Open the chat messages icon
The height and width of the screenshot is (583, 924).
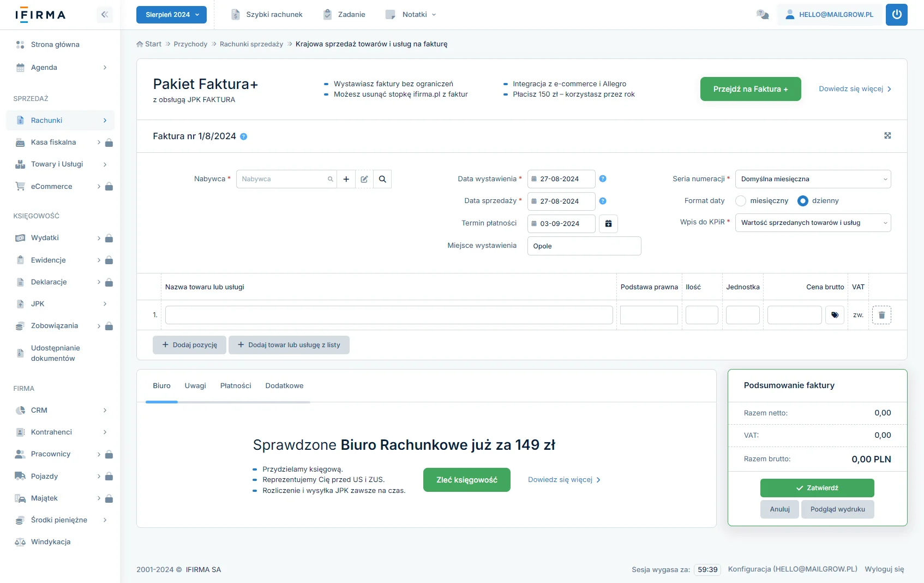point(762,15)
